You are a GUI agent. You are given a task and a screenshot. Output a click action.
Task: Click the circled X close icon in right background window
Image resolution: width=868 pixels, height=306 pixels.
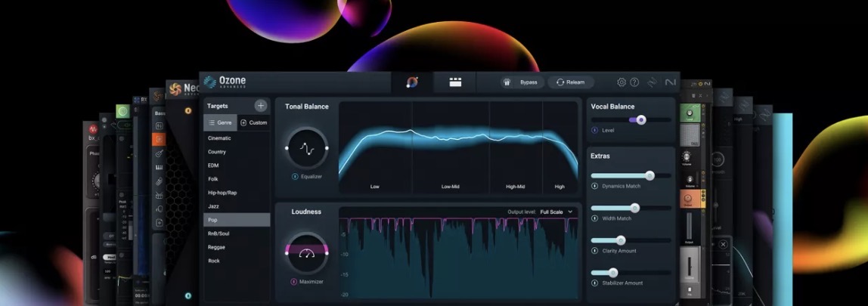(x=723, y=244)
